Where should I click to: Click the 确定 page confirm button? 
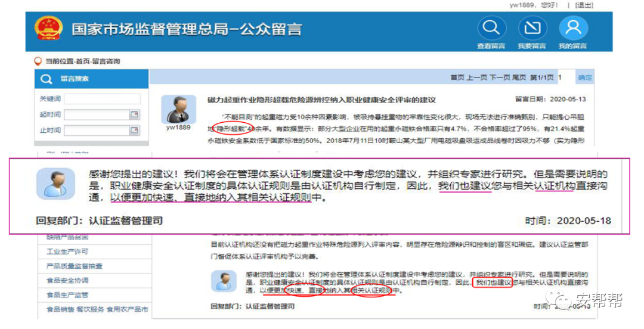click(x=585, y=77)
